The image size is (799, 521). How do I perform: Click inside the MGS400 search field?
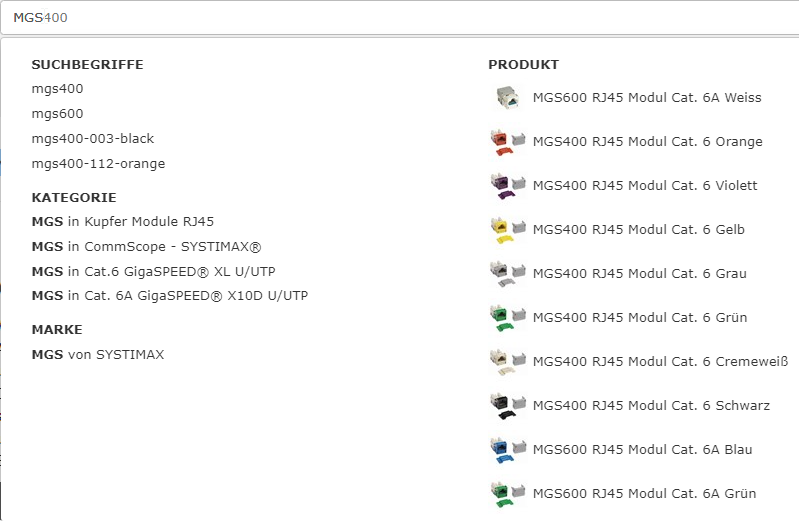[400, 18]
